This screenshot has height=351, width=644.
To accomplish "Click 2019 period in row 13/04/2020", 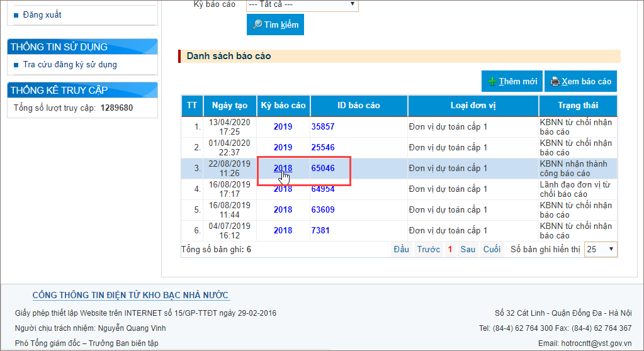I will (283, 127).
